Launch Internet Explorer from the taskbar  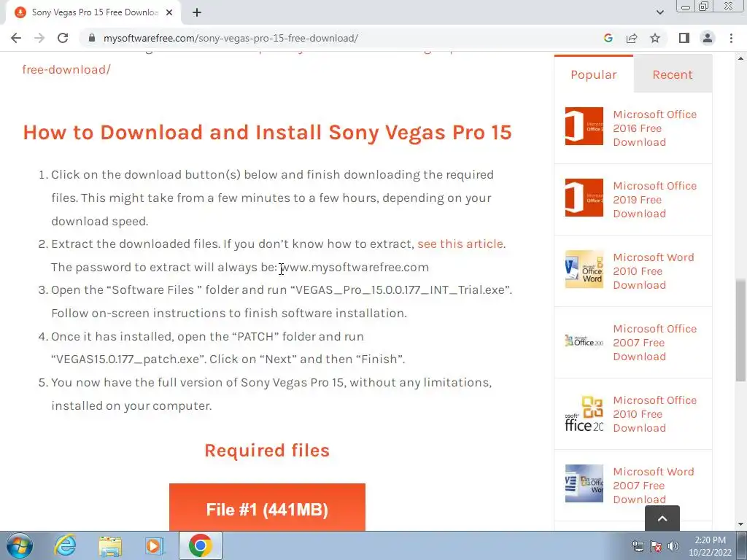[x=65, y=545]
